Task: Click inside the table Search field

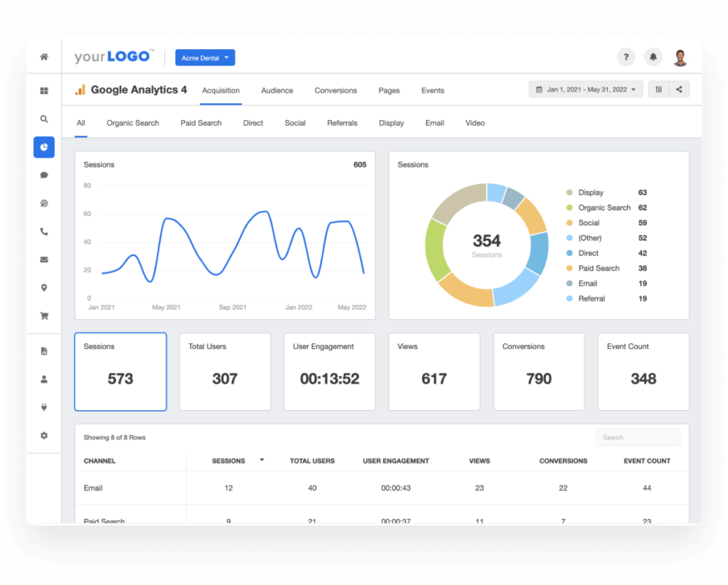Action: coord(638,436)
